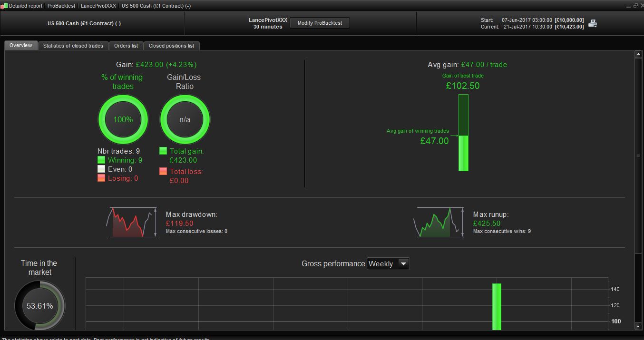Click the candlestick app icon in title bar
644x340 pixels.
click(x=4, y=6)
